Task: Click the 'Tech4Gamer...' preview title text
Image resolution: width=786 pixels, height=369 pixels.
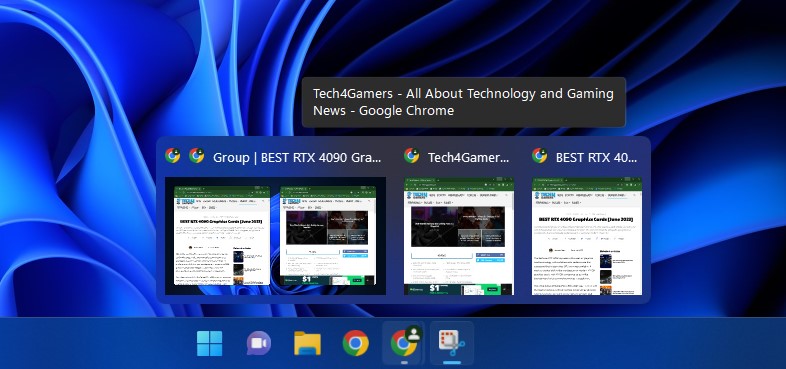Action: tap(468, 157)
